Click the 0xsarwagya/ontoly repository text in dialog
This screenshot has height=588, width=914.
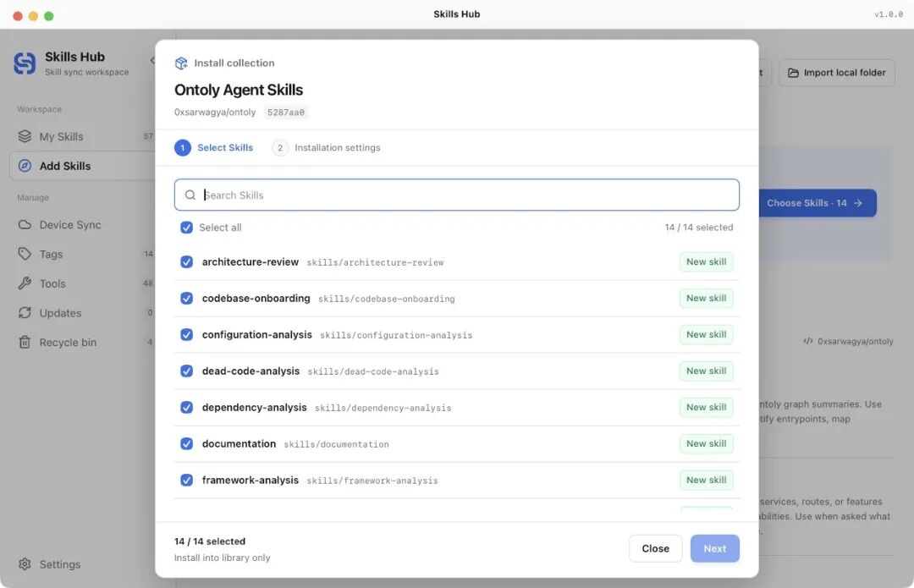214,112
